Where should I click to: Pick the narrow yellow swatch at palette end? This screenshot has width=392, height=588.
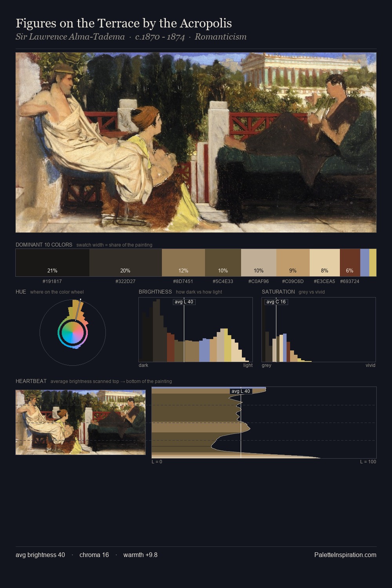click(x=373, y=263)
